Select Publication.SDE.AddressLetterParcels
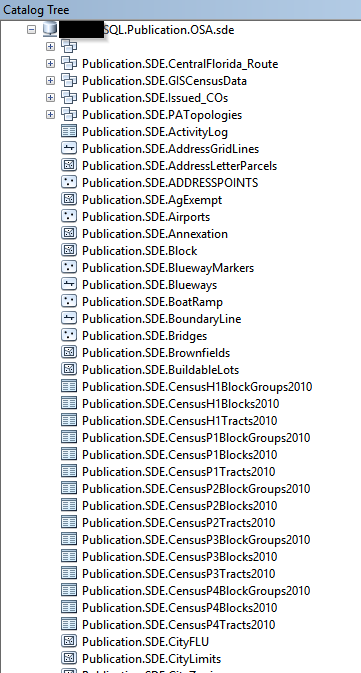The width and height of the screenshot is (361, 673). [179, 166]
